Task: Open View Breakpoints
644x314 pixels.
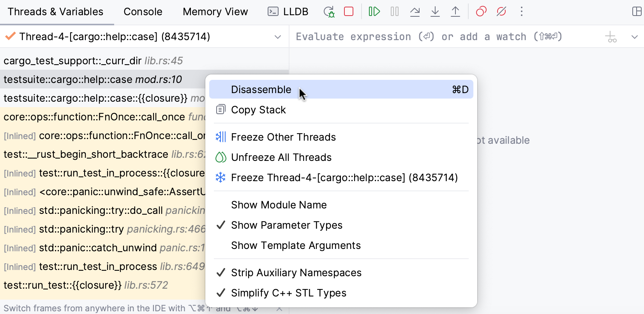Action: (481, 12)
